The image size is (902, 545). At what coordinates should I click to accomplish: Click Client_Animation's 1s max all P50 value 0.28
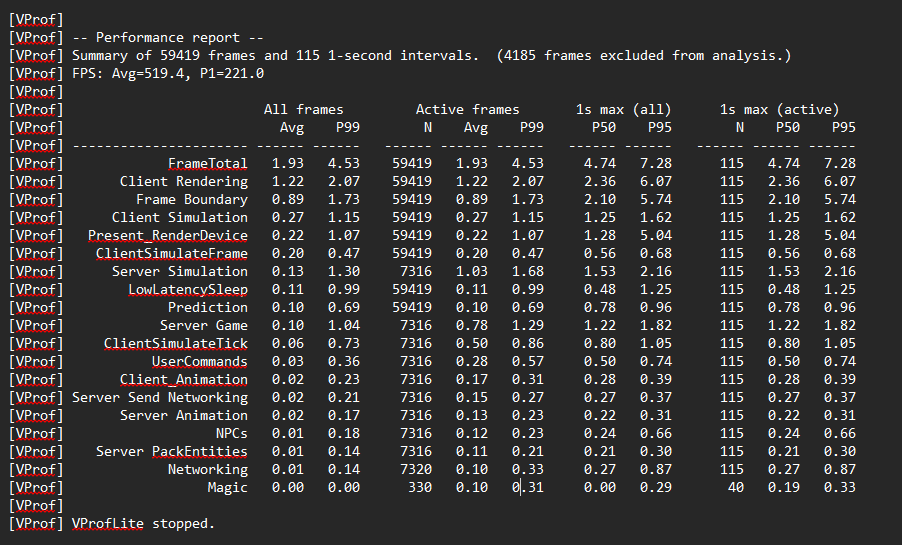coord(600,379)
